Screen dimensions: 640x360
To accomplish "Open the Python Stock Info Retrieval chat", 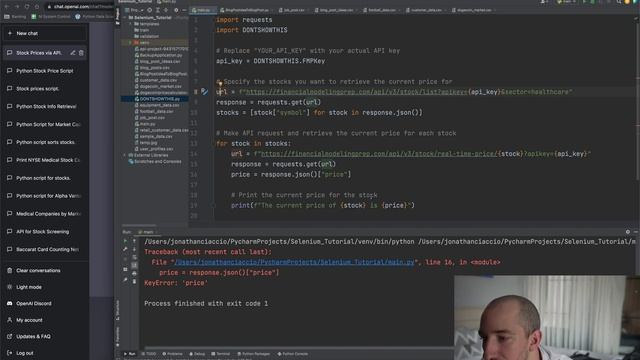I will pos(44,107).
